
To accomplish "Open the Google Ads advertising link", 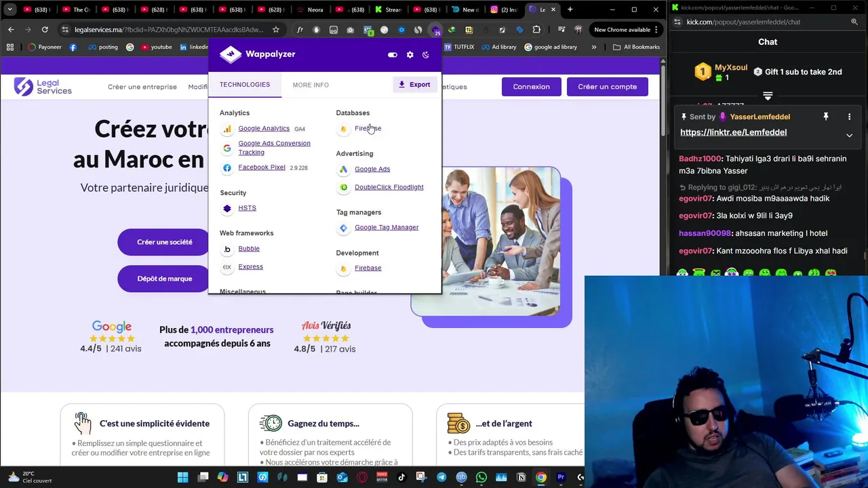I will pos(372,169).
